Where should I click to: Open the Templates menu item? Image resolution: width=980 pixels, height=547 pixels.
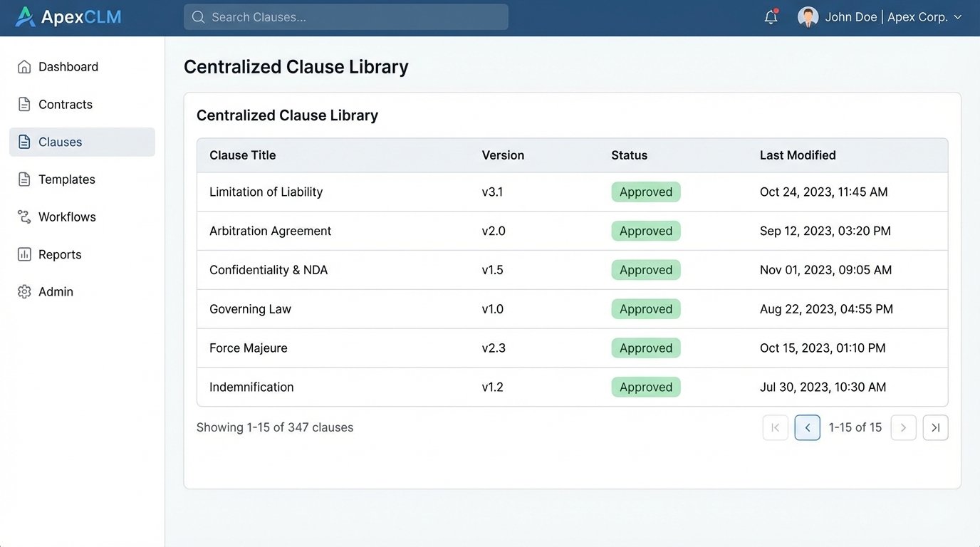pyautogui.click(x=66, y=179)
